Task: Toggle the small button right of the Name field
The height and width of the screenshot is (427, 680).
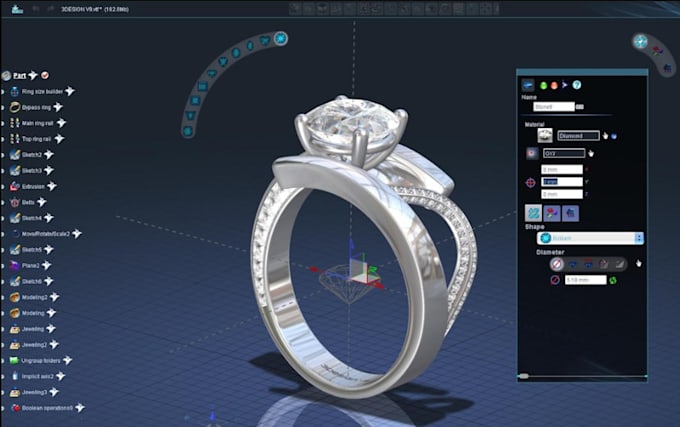Action: [580, 107]
